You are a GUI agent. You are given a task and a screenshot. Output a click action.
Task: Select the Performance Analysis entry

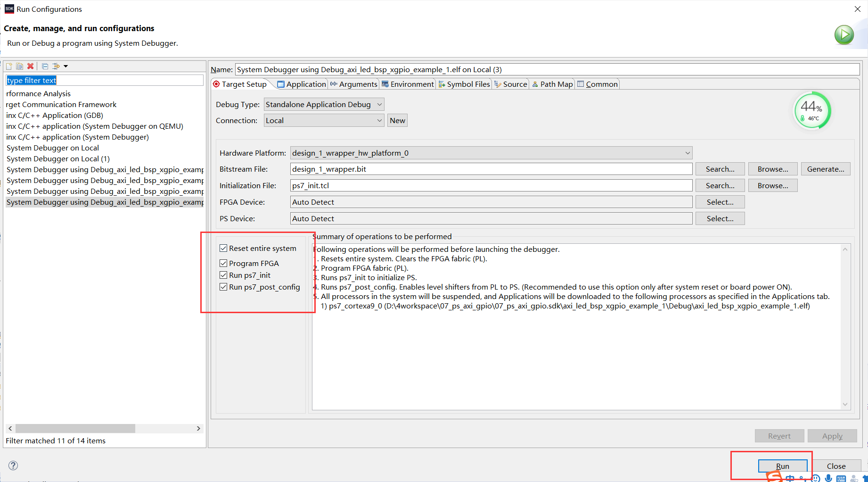(x=38, y=93)
